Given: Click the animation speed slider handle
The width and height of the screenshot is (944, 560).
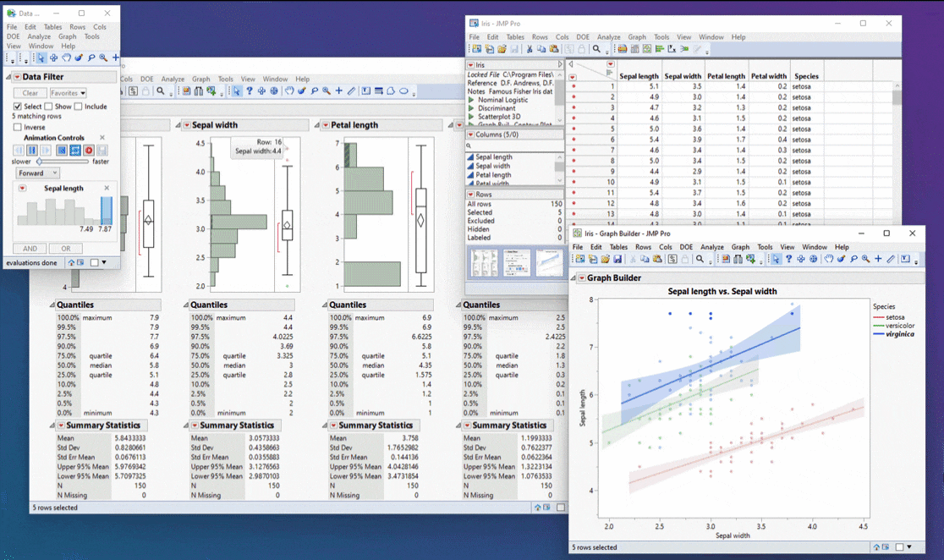Looking at the screenshot, I should click(x=39, y=162).
